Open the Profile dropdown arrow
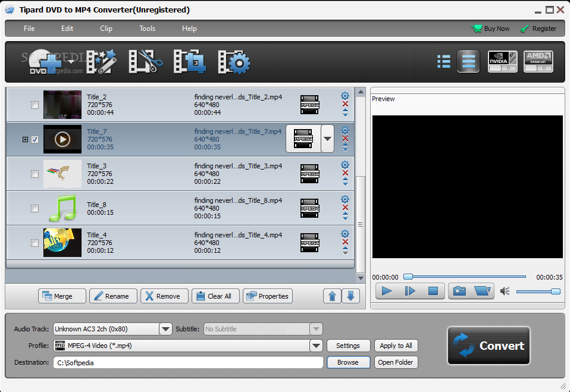Screen dimensions: 570x392 pos(316,346)
